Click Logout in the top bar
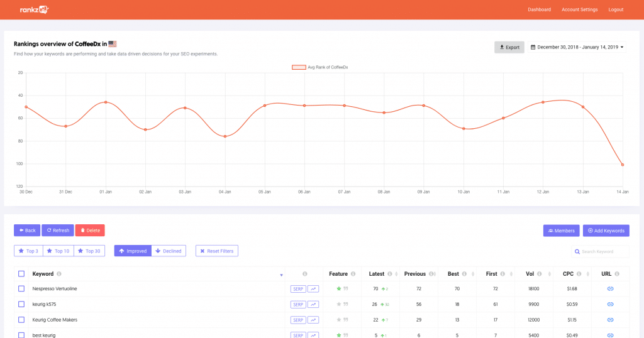The width and height of the screenshot is (644, 338). click(x=616, y=9)
